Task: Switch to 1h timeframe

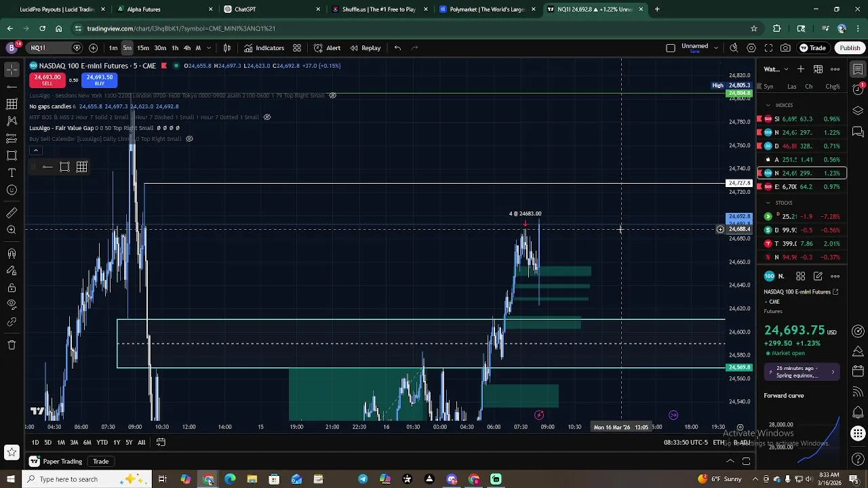Action: (175, 48)
